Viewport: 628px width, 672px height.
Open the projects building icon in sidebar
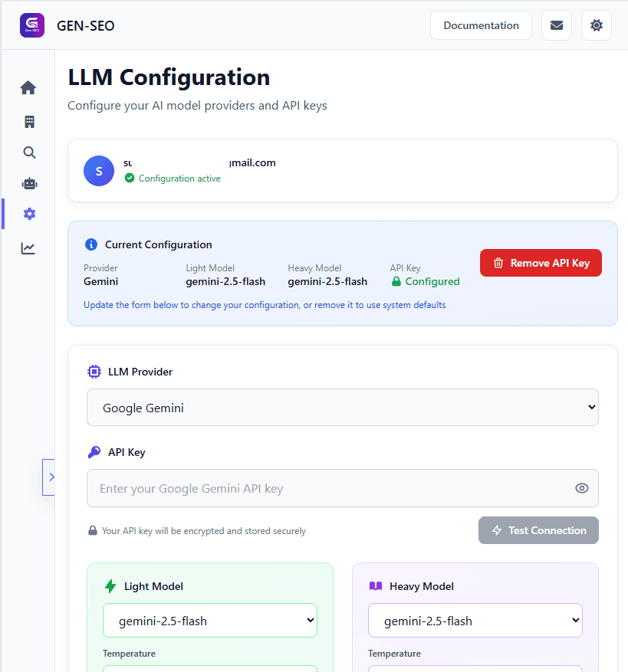28,121
